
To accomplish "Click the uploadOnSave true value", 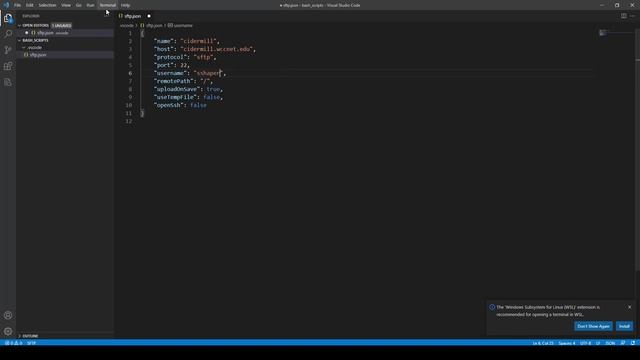I will 213,89.
